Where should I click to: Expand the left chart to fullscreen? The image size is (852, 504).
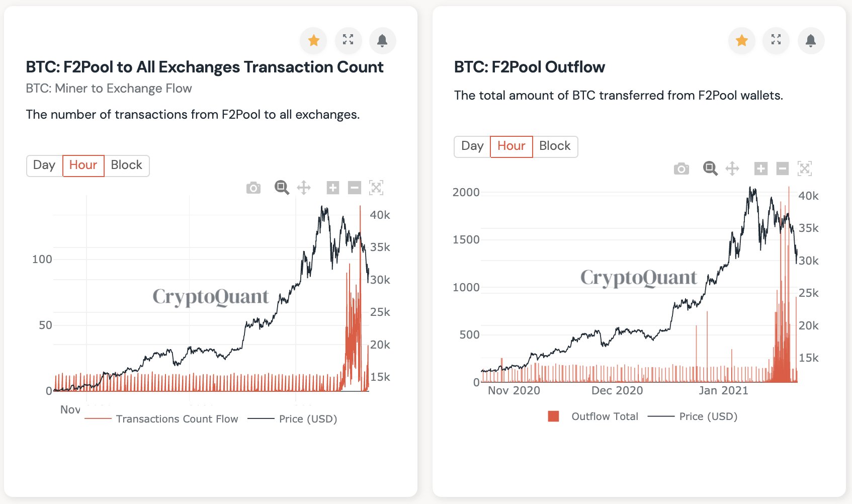click(348, 41)
